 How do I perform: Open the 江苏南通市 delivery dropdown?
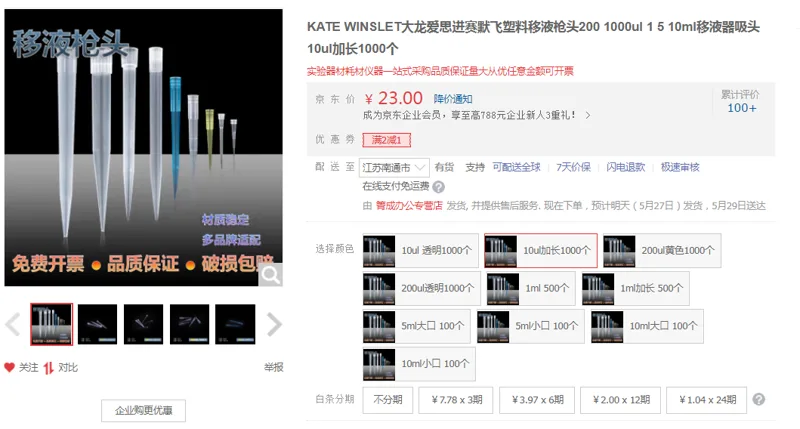(x=394, y=167)
